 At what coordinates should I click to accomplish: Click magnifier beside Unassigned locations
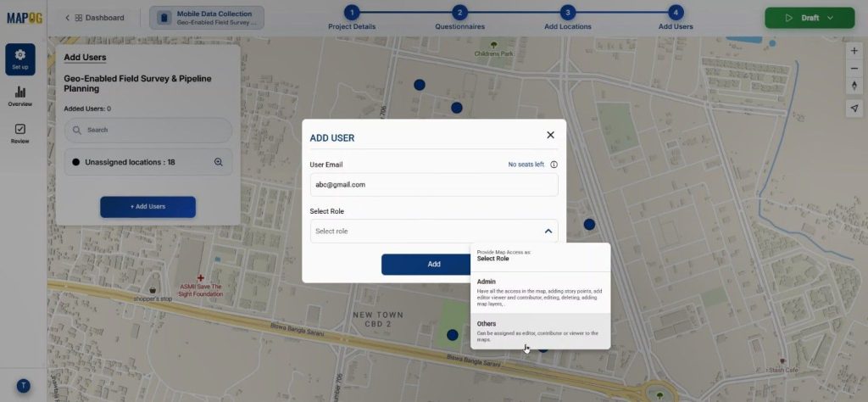pos(218,162)
